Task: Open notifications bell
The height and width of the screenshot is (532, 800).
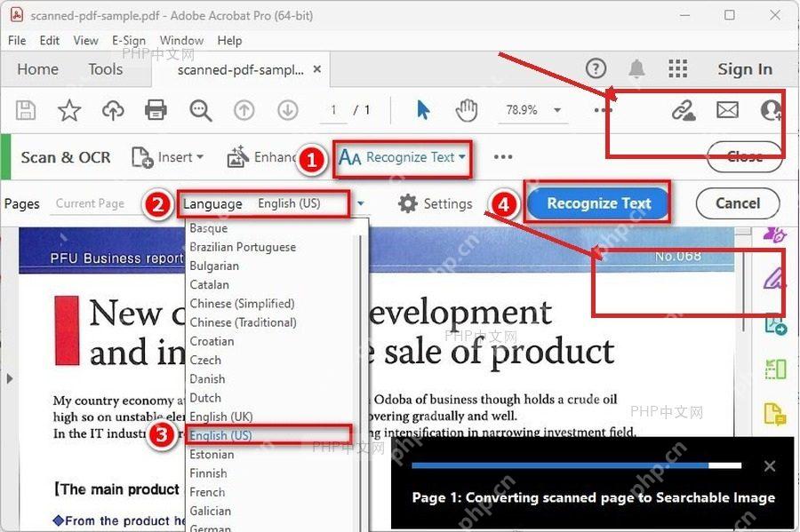Action: (636, 68)
